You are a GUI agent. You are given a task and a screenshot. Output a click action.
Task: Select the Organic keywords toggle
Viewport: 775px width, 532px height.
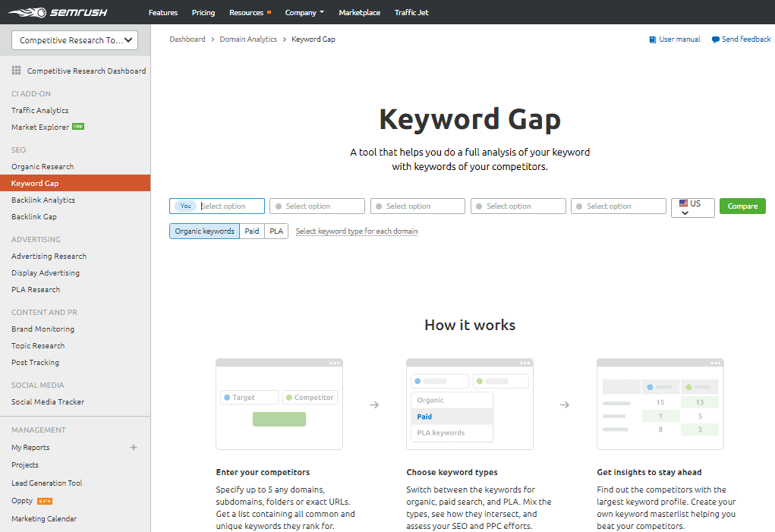[205, 231]
